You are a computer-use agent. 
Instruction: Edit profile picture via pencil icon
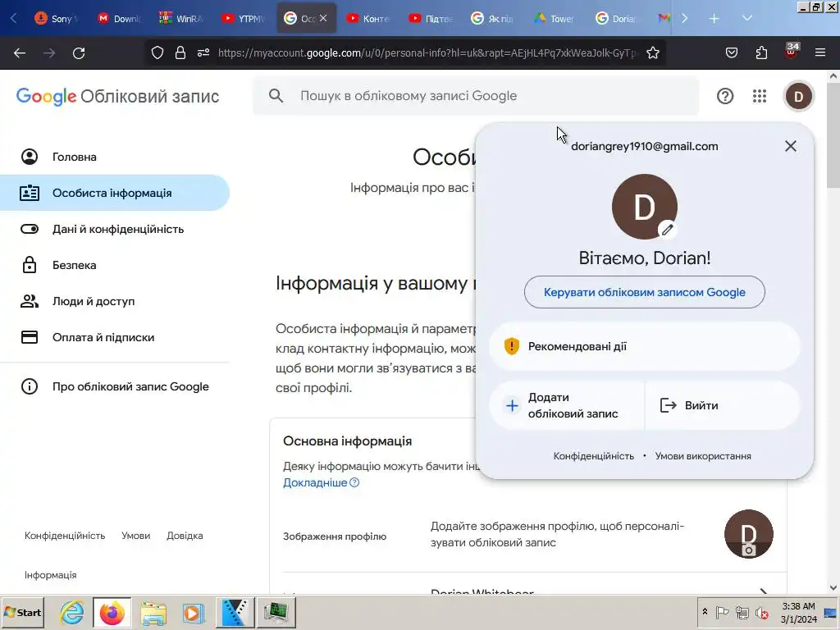coord(667,230)
